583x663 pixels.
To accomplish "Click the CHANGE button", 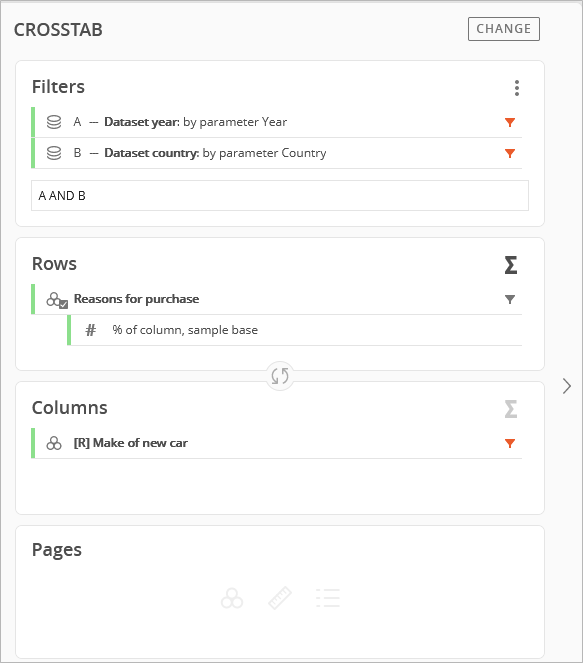I will [x=504, y=29].
